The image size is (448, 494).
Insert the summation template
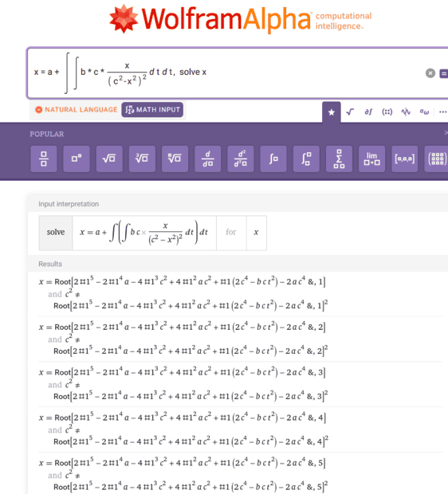339,159
